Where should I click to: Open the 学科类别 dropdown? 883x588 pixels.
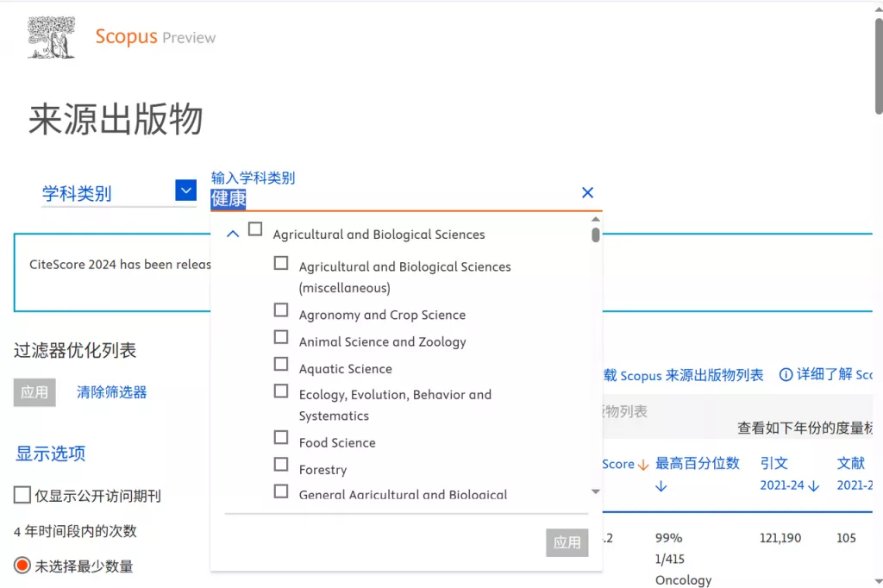(185, 191)
